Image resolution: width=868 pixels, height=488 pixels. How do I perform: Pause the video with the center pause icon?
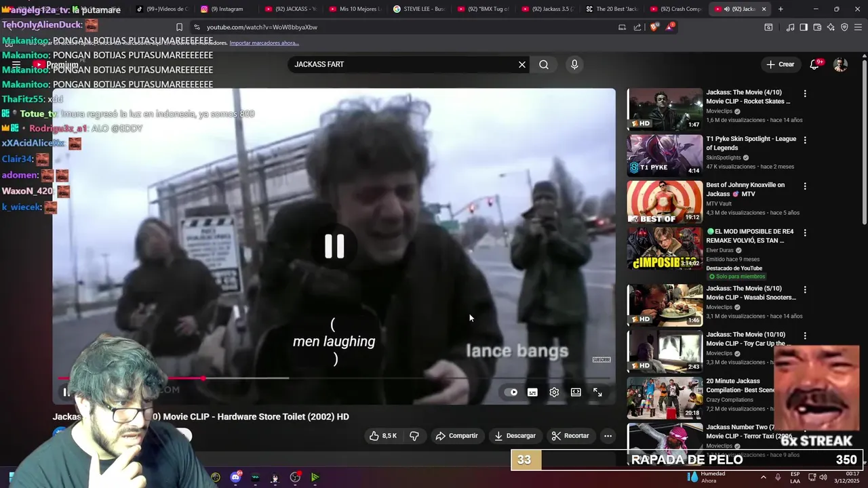tap(334, 246)
